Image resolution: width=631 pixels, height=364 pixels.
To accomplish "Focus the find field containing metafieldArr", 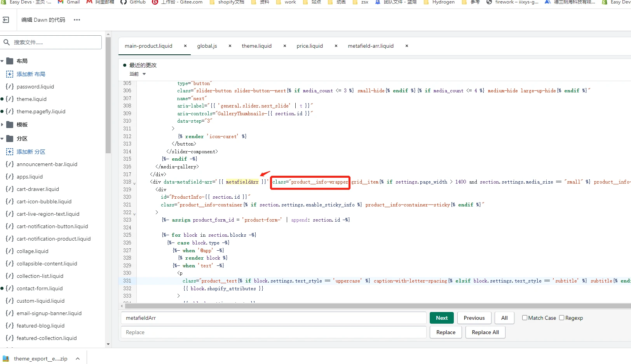I will coord(274,318).
